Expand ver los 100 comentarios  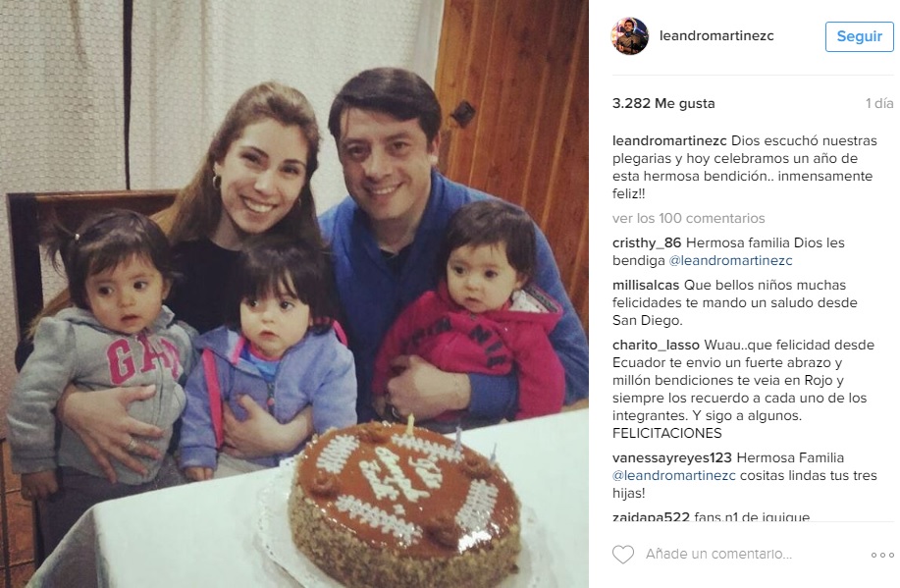[688, 218]
